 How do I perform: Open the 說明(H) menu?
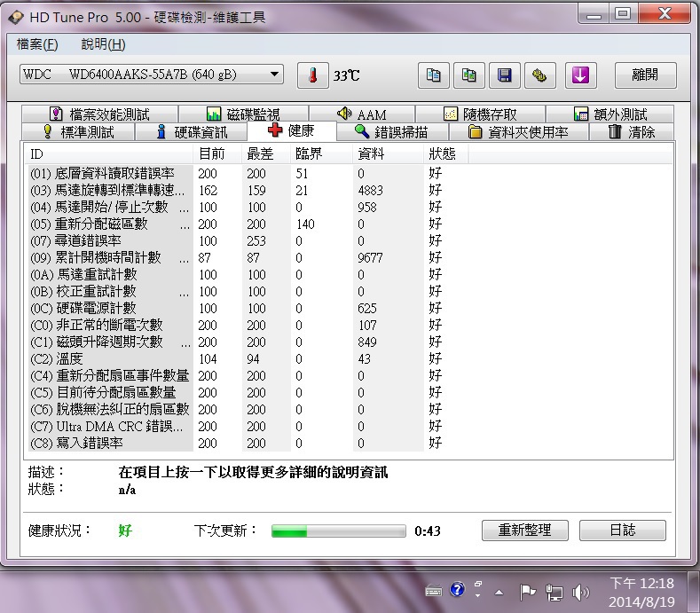(103, 44)
